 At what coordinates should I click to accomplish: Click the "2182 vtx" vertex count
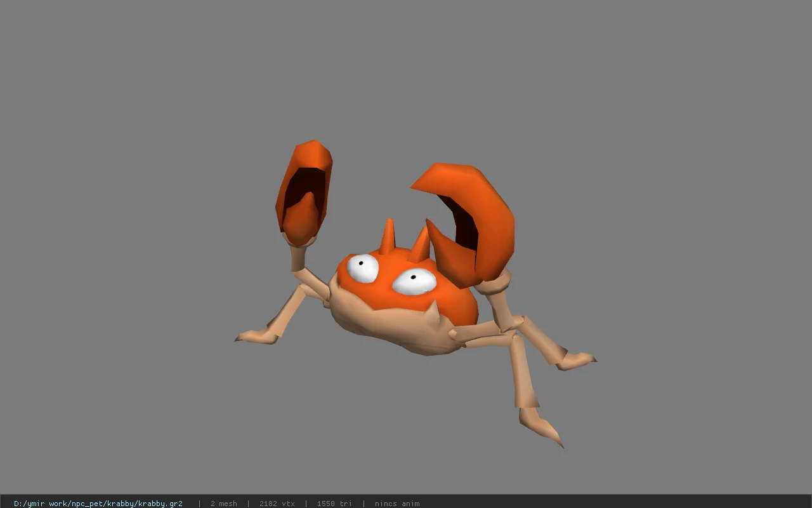(x=277, y=504)
